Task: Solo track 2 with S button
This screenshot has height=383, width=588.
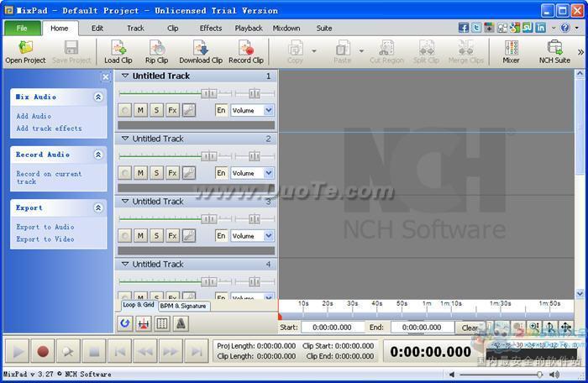Action: coord(156,173)
